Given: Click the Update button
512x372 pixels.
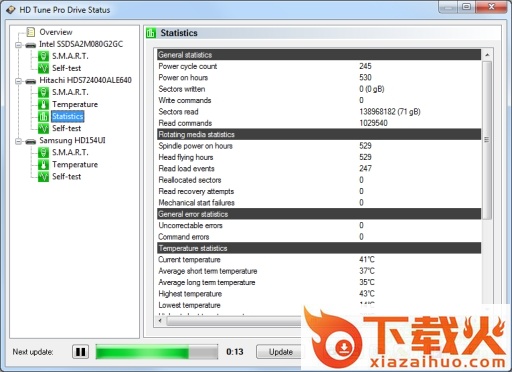Looking at the screenshot, I should tap(280, 352).
